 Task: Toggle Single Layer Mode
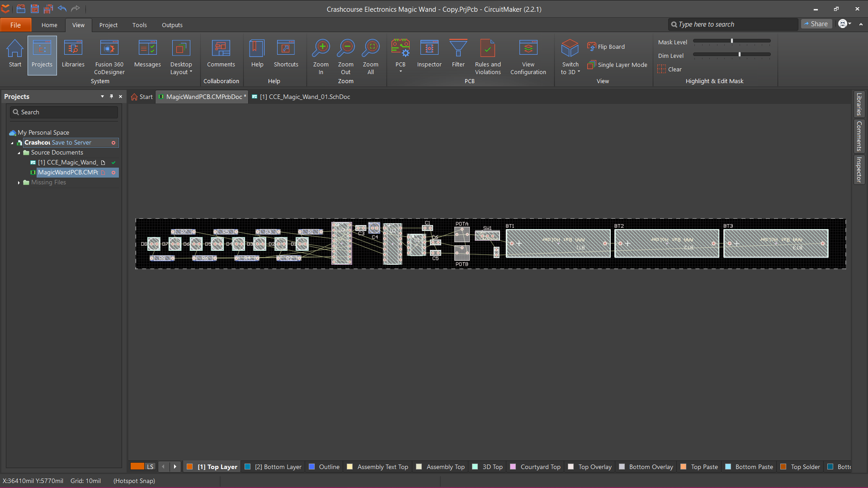click(x=618, y=65)
